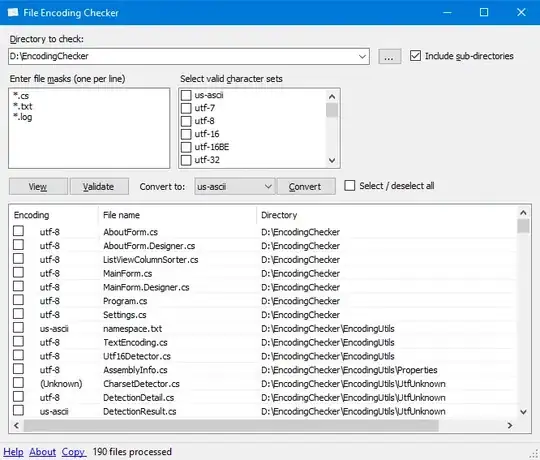The width and height of the screenshot is (540, 460).
Task: Expand the Directory to check dropdown
Action: pos(362,56)
